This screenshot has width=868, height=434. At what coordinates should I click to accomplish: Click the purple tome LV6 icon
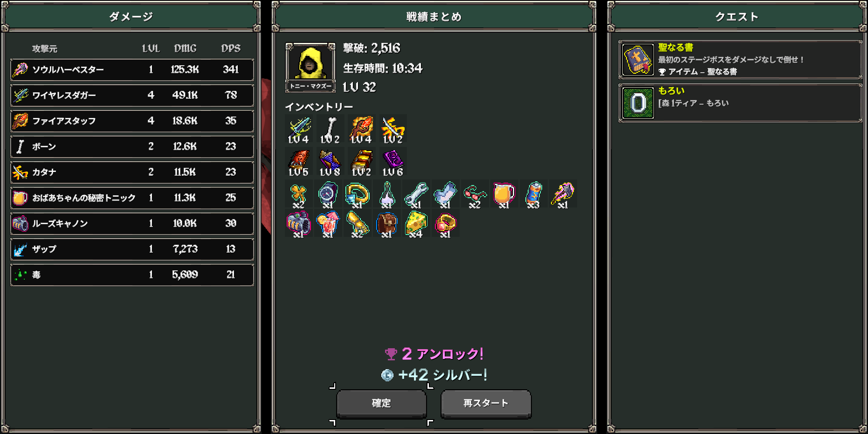pos(393,162)
